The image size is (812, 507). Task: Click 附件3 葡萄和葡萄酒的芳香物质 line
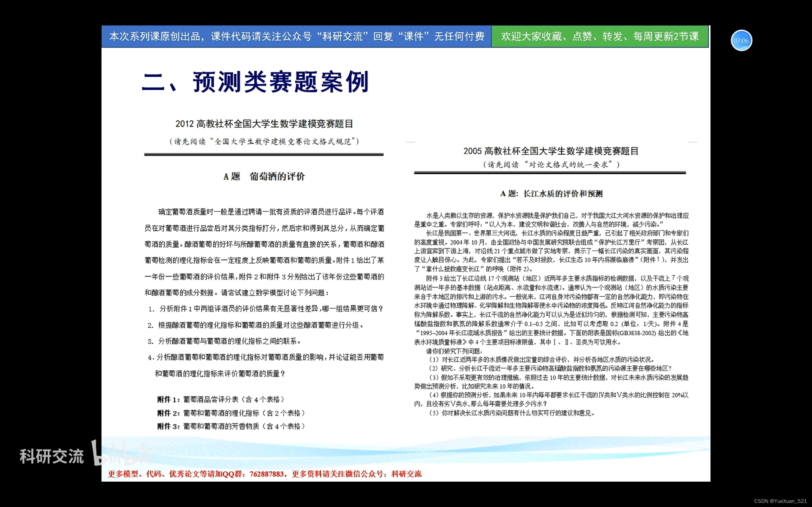[x=232, y=426]
